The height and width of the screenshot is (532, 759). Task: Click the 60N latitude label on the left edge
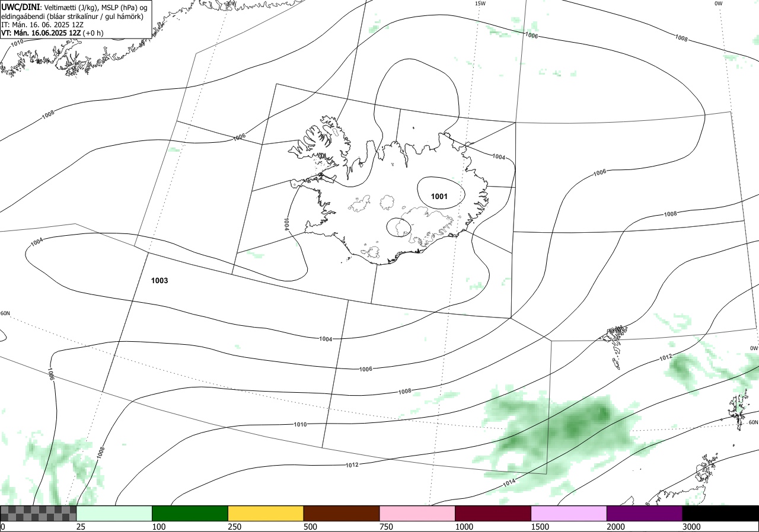pyautogui.click(x=5, y=313)
